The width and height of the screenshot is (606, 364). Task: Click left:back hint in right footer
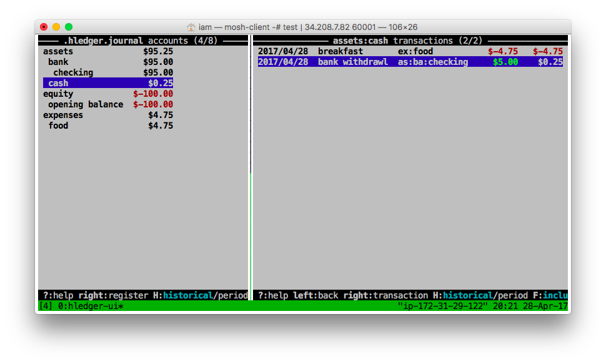point(315,295)
